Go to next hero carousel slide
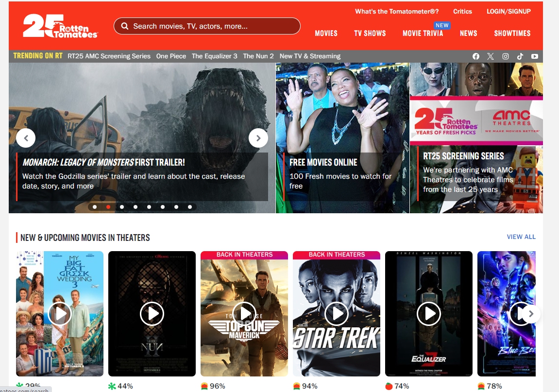Image resolution: width=559 pixels, height=392 pixels. pyautogui.click(x=258, y=138)
